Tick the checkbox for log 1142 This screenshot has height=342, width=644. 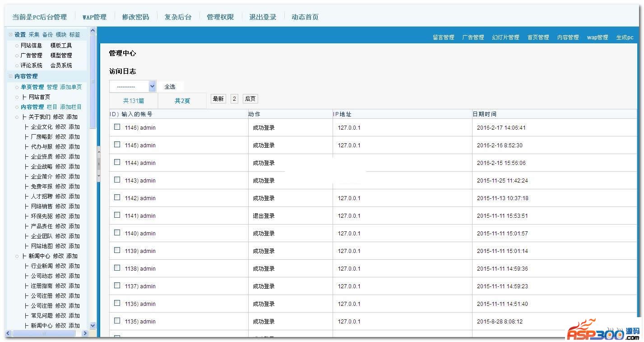pyautogui.click(x=117, y=197)
